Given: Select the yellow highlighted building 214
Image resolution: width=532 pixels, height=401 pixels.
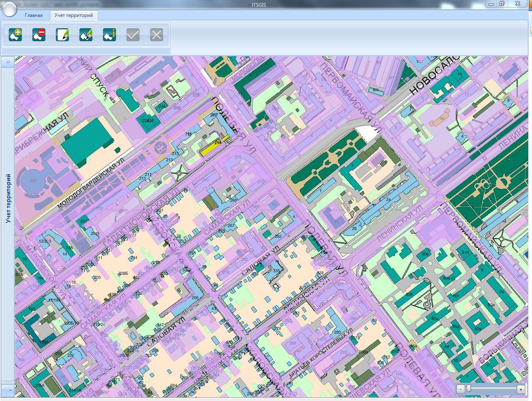Looking at the screenshot, I should pyautogui.click(x=214, y=145).
